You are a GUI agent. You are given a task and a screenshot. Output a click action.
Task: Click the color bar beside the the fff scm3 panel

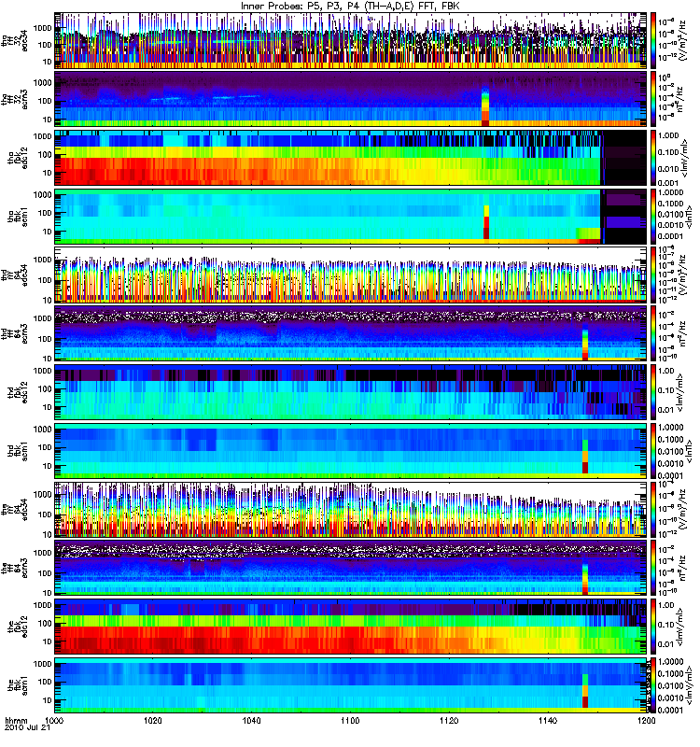click(652, 568)
